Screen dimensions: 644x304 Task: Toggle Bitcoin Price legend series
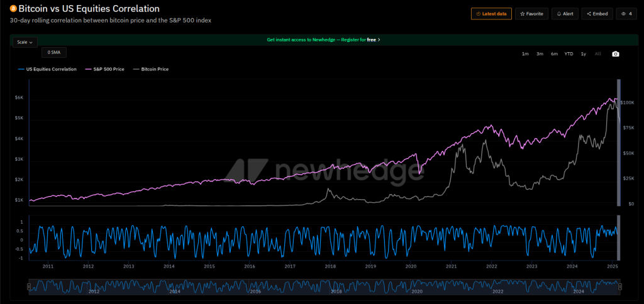tap(152, 69)
